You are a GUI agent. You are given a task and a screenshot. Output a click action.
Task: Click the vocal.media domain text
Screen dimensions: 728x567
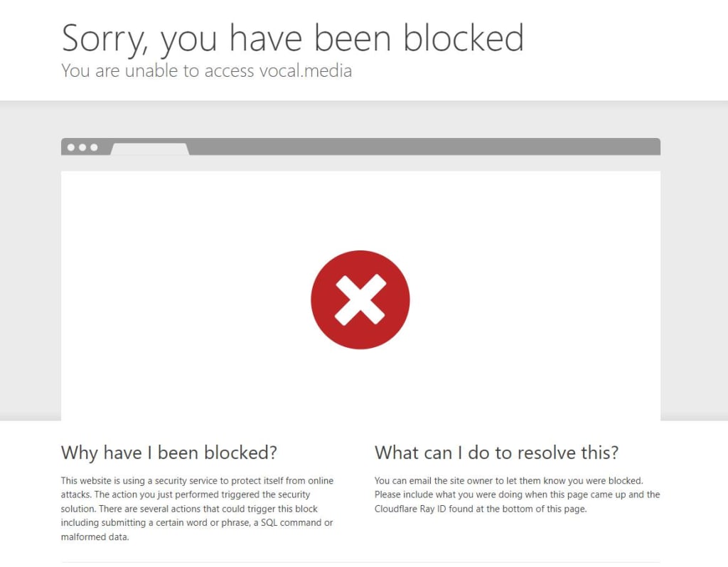click(x=306, y=70)
